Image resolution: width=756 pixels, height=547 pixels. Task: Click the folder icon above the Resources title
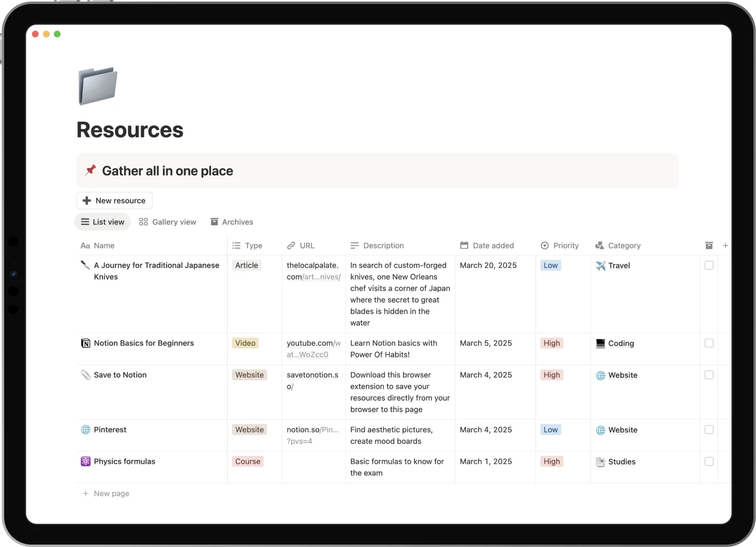point(97,85)
